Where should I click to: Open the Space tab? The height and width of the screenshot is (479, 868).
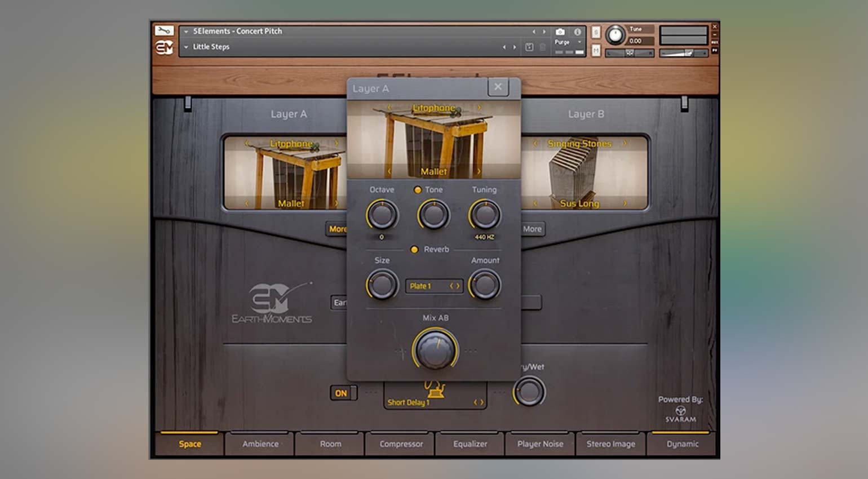[189, 444]
